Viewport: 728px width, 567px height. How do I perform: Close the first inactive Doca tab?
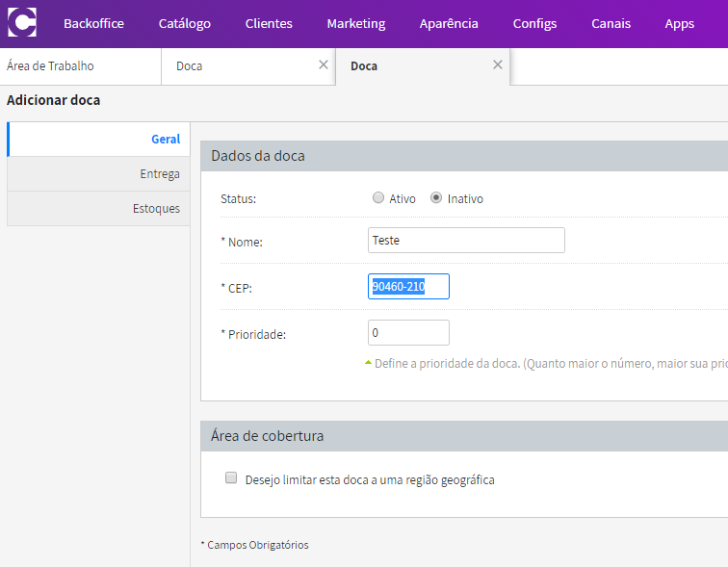(x=324, y=64)
